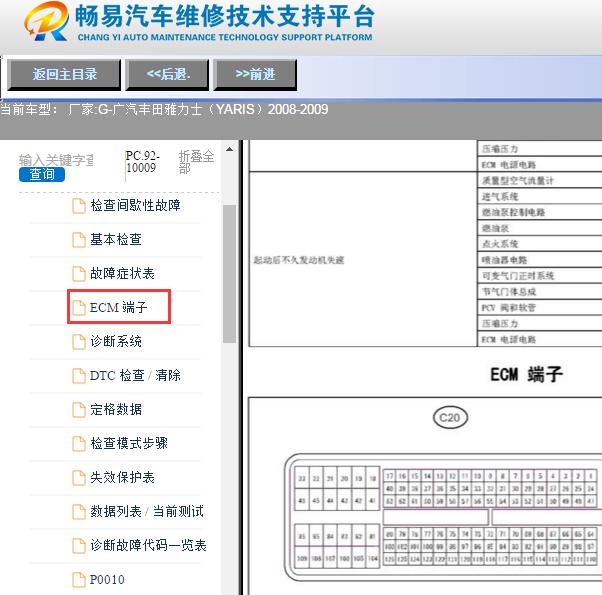Click sidebar scrollbar up arrow
Screen dimensions: 602x595
pos(230,149)
